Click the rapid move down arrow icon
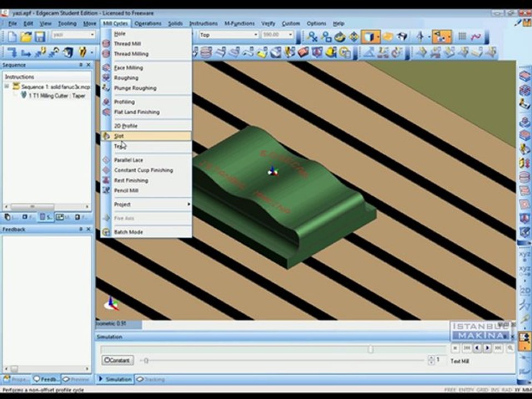This screenshot has width=532, height=399. point(12,53)
